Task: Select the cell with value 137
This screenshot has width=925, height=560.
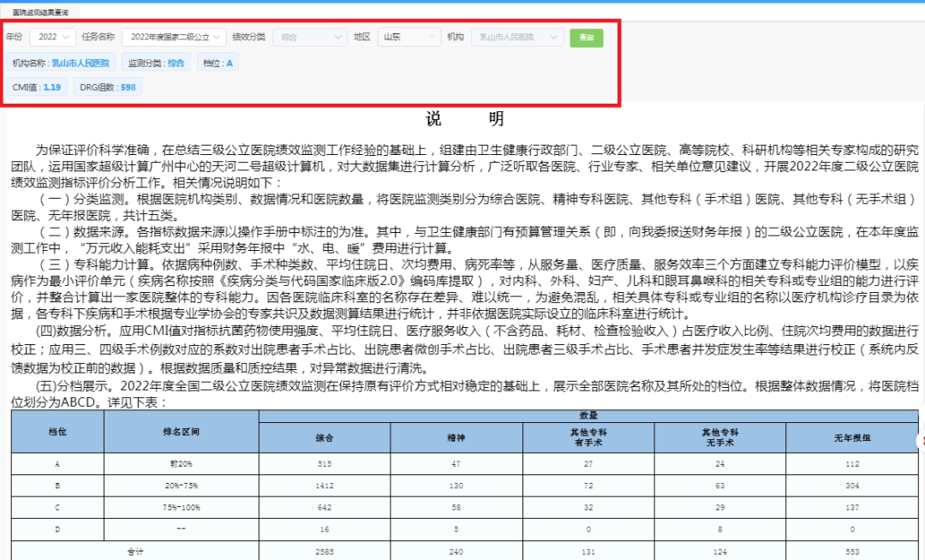Action: click(852, 508)
